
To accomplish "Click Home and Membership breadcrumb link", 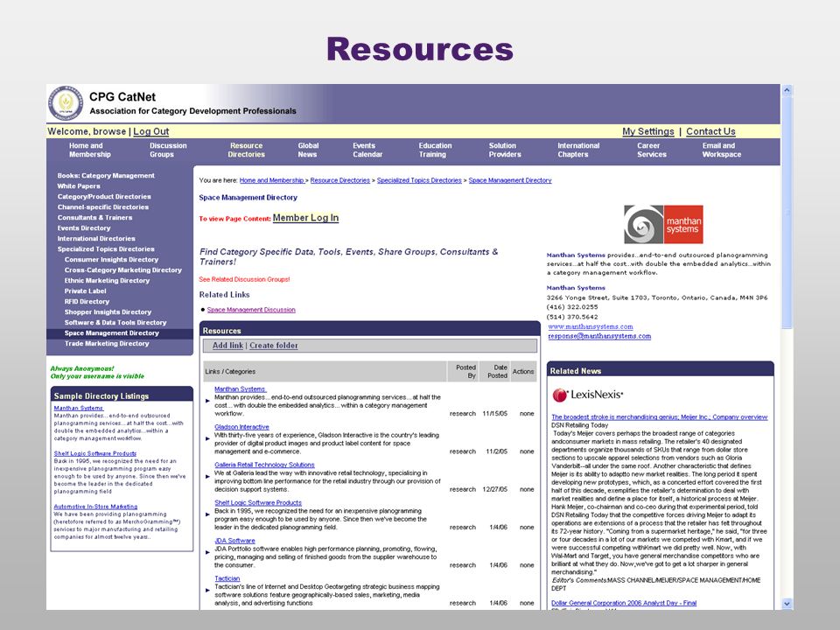I will pyautogui.click(x=271, y=180).
